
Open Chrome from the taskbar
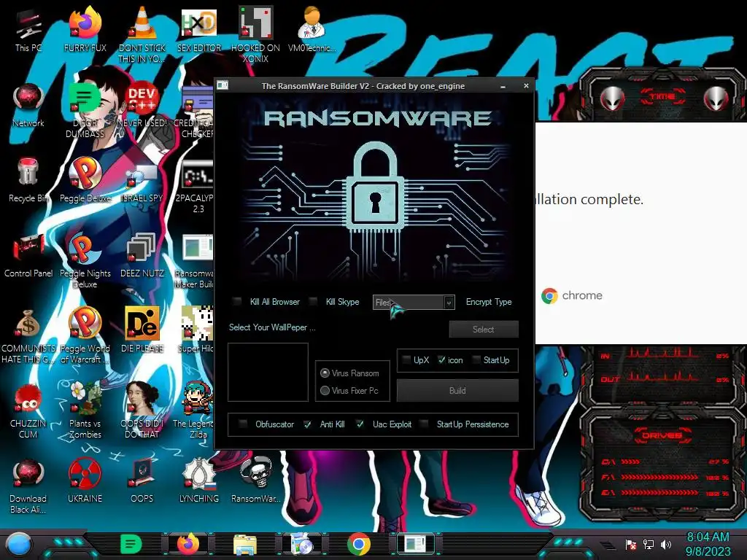pyautogui.click(x=359, y=544)
